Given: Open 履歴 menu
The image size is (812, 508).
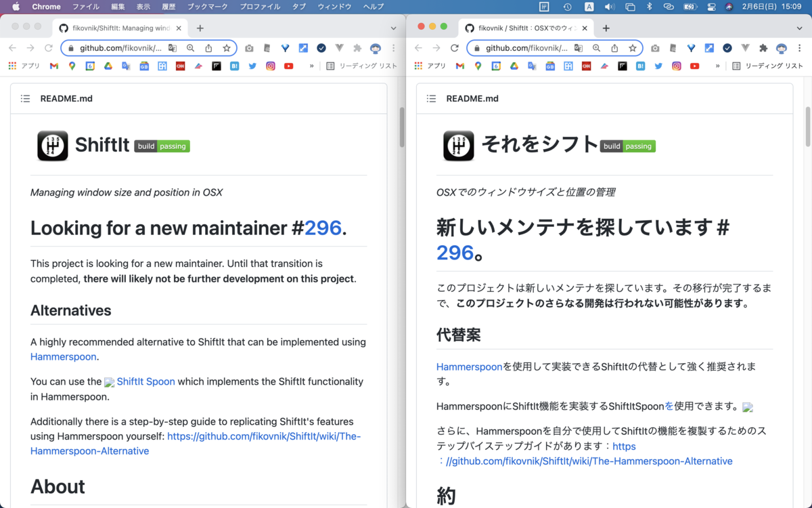Looking at the screenshot, I should (168, 7).
